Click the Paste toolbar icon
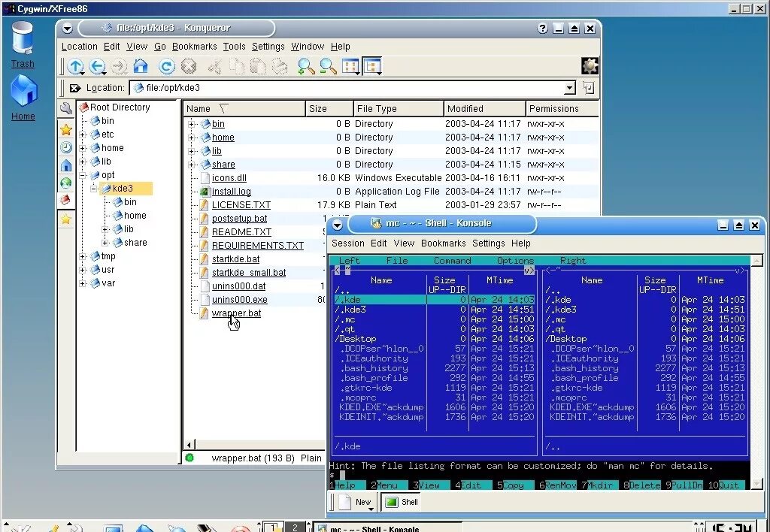The height and width of the screenshot is (532, 770). point(259,66)
